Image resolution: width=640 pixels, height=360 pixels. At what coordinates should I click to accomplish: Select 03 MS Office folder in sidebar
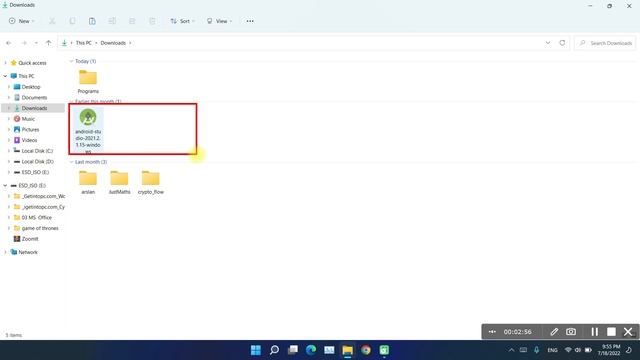point(36,218)
